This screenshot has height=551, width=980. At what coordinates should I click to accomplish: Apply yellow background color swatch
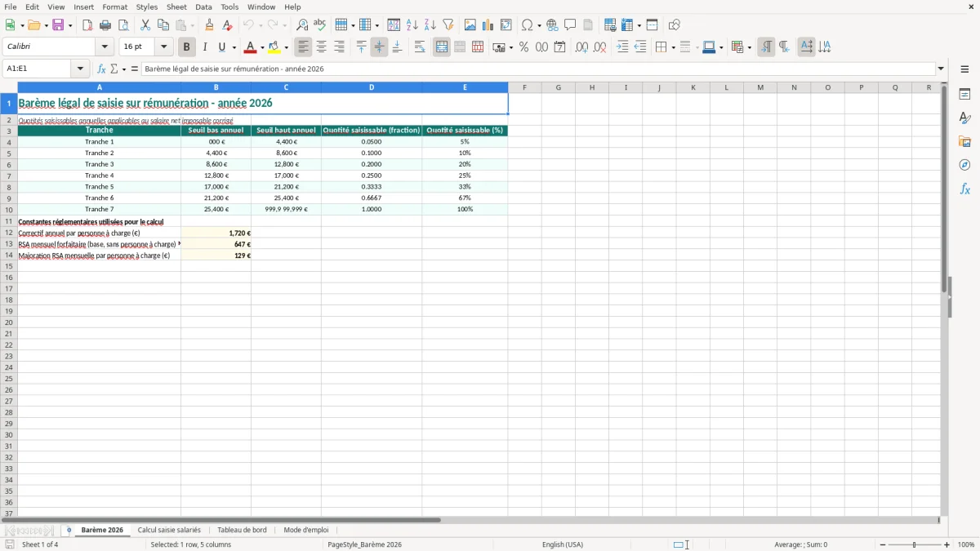point(274,47)
